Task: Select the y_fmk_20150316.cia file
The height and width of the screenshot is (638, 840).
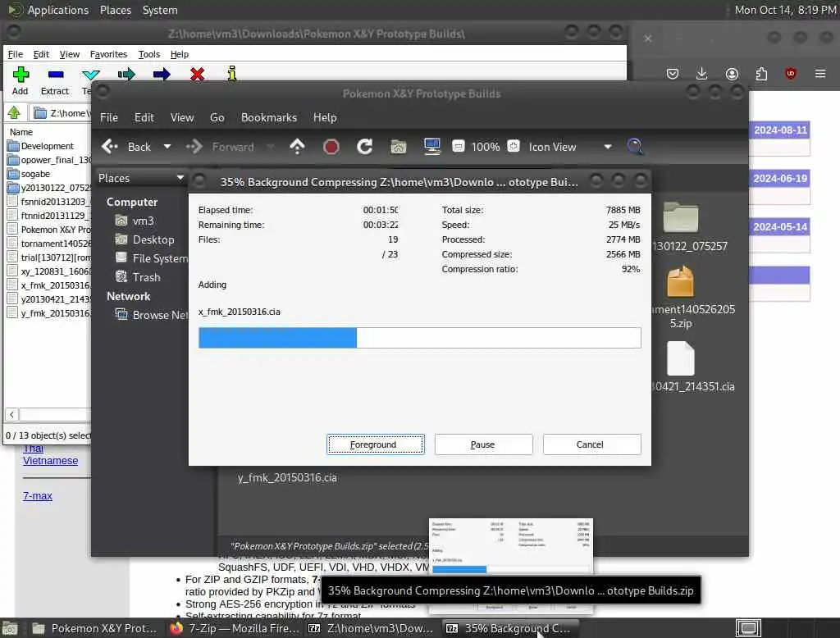Action: click(287, 478)
